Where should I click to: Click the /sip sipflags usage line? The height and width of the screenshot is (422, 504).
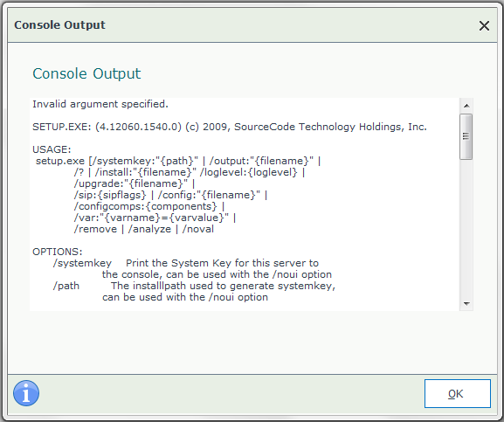point(170,195)
